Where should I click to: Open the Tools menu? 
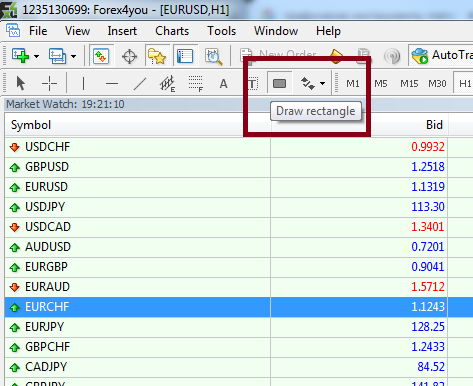pyautogui.click(x=221, y=31)
